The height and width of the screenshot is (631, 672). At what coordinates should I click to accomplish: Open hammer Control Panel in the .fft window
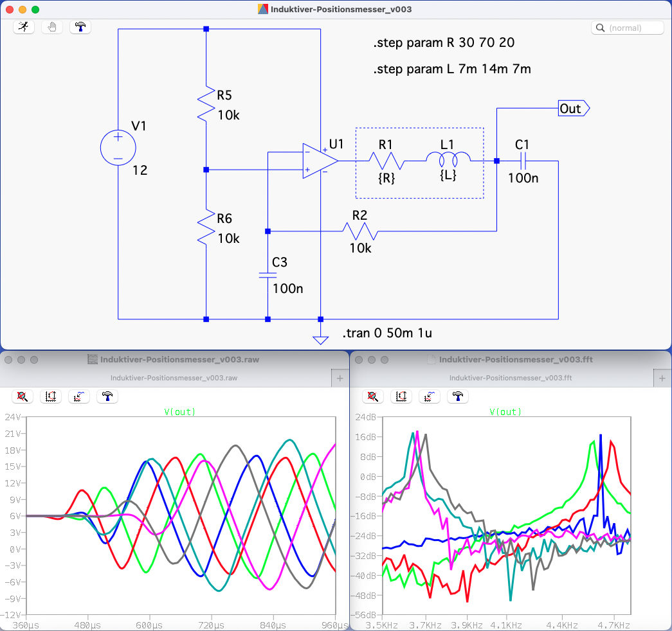tap(458, 396)
